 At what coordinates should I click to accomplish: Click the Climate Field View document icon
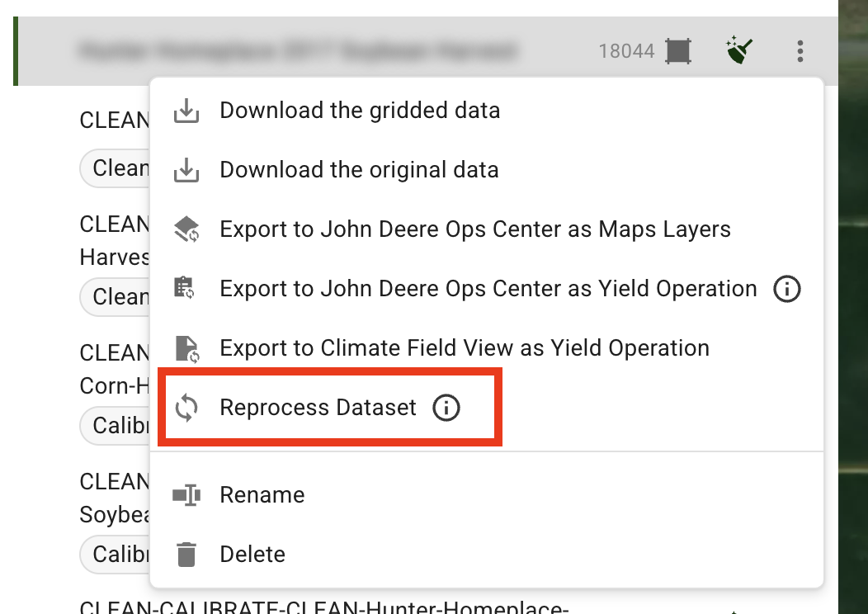click(186, 347)
